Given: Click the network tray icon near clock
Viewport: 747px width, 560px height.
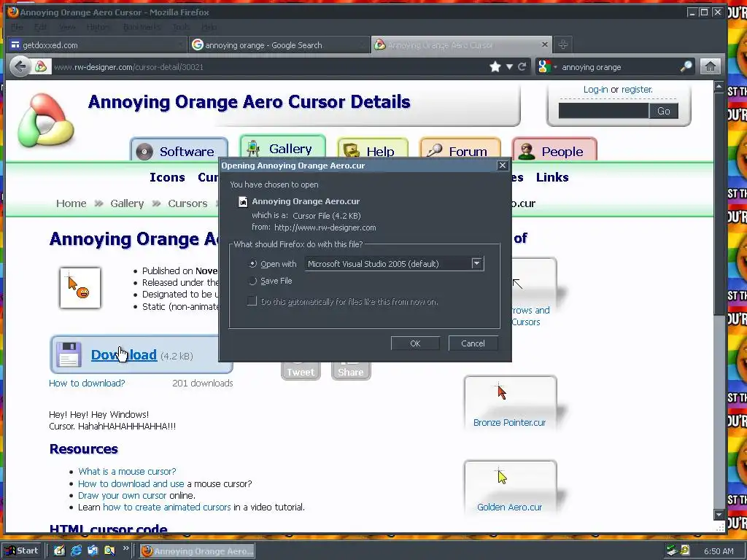Looking at the screenshot, I should coord(672,551).
